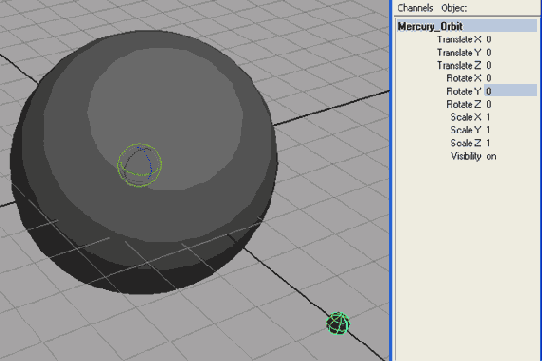Screen dimensions: 542x361
Task: Click the Rotate X value field
Action: (x=511, y=78)
